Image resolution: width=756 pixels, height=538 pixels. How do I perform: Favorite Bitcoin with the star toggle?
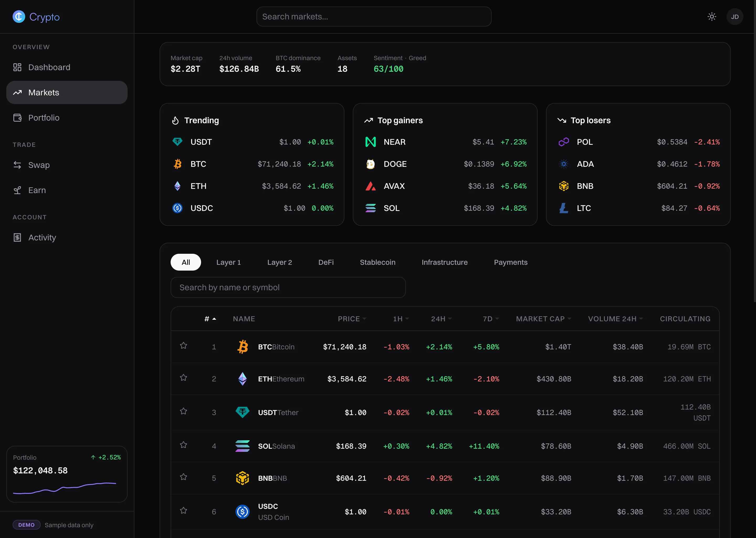(x=183, y=345)
